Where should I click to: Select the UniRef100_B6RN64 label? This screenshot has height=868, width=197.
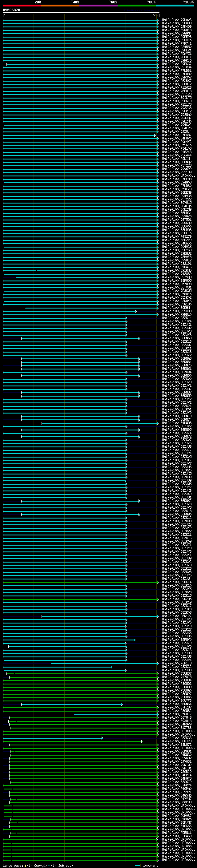[x=177, y=704]
